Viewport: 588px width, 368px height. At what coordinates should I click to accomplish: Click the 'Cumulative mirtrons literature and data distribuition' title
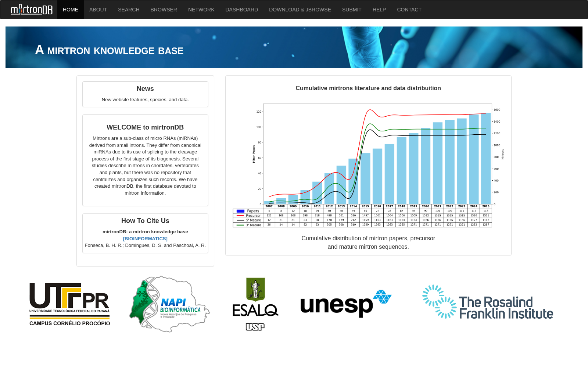tap(368, 88)
